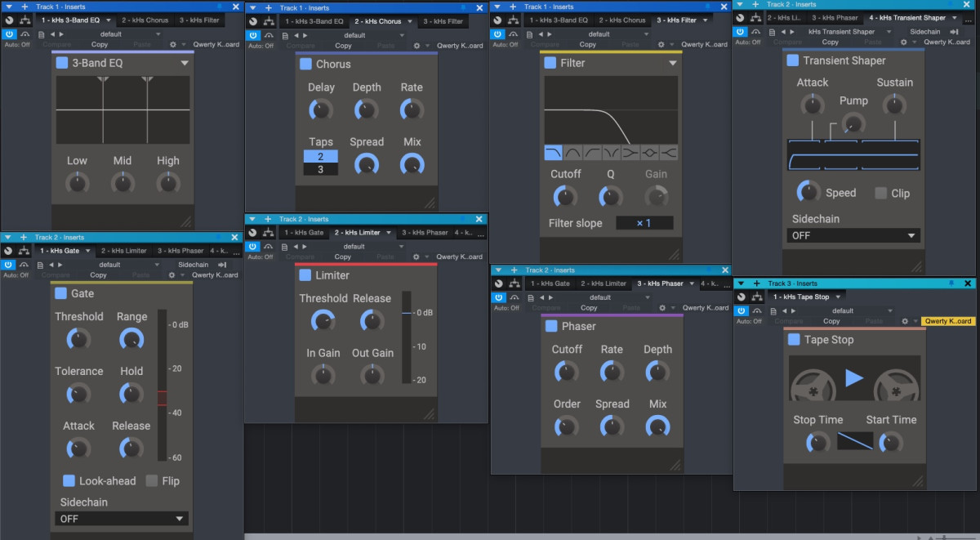Click the highlighted Qwerty K..oard button

click(947, 321)
